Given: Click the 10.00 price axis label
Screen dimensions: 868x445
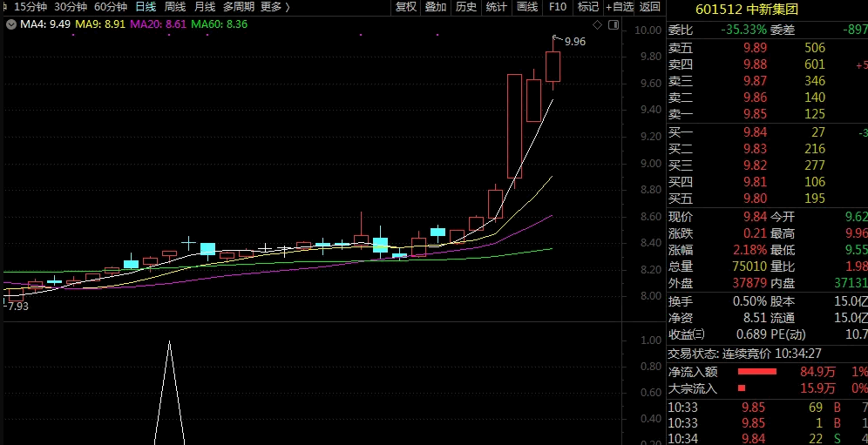Looking at the screenshot, I should pos(649,30).
